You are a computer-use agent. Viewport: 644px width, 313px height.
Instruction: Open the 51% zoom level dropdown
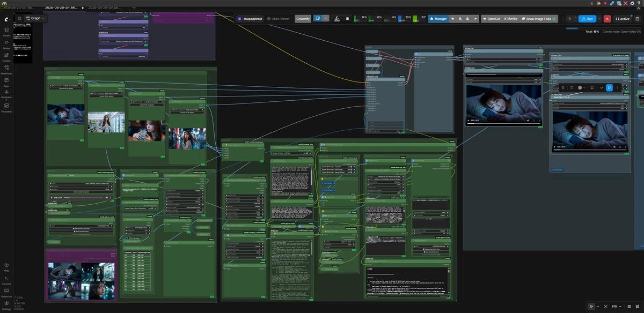point(617,307)
